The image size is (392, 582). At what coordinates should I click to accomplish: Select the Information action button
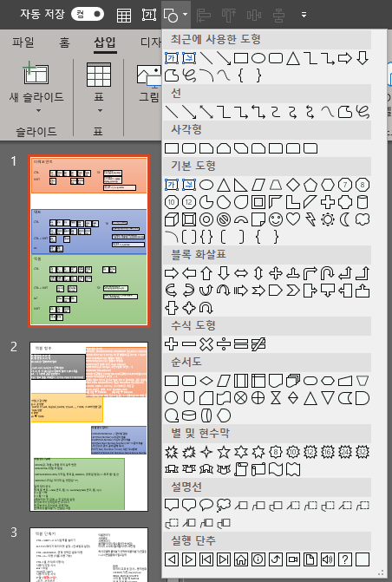pyautogui.click(x=258, y=559)
